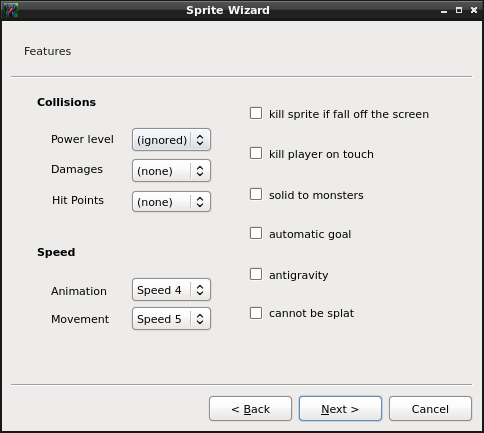Go to the Next wizard page
Viewport: 484px width, 433px height.
340,409
